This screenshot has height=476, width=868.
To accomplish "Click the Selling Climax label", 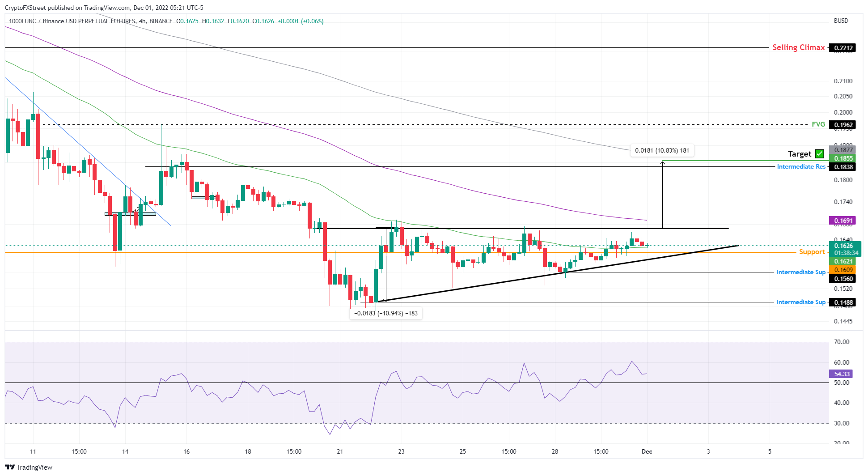I will point(799,47).
